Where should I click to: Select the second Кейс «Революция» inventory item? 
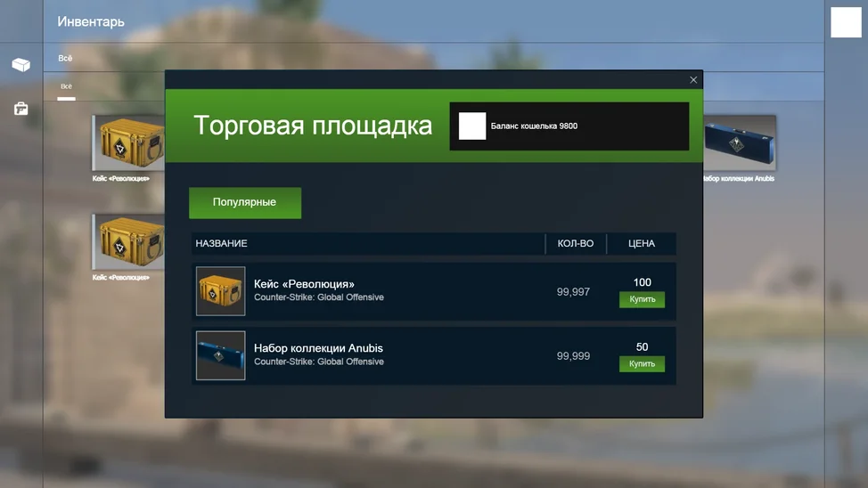click(x=128, y=242)
